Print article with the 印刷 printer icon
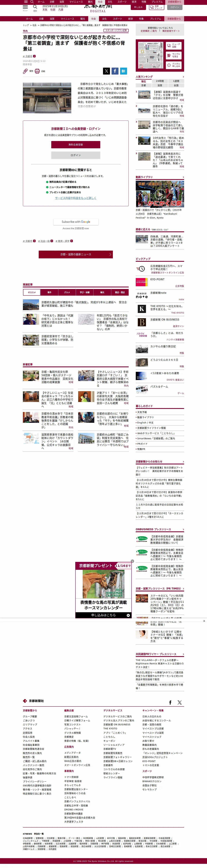 coord(37,71)
